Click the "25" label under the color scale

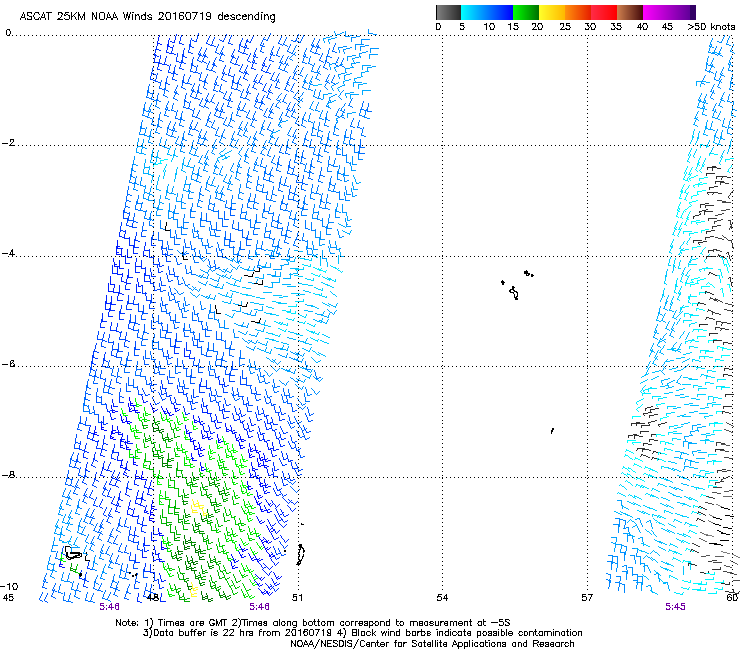tap(565, 27)
